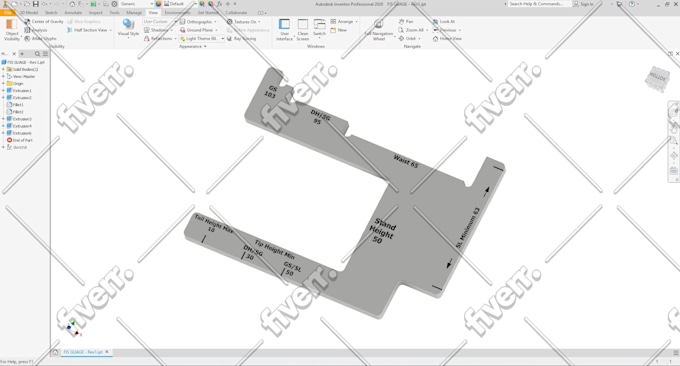Click the Analysis tool in Visibility panel
The height and width of the screenshot is (366, 680).
coord(36,30)
